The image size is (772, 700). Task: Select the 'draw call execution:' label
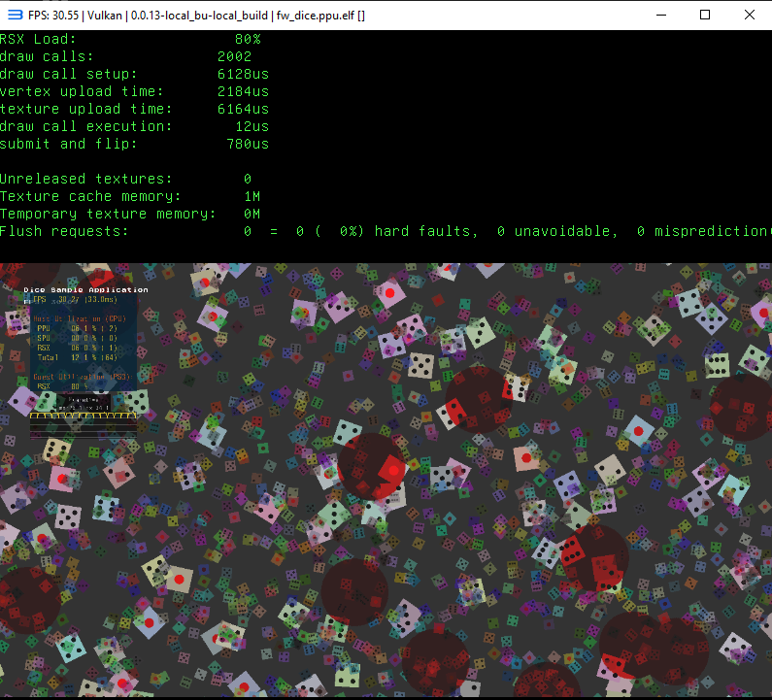pyautogui.click(x=85, y=126)
